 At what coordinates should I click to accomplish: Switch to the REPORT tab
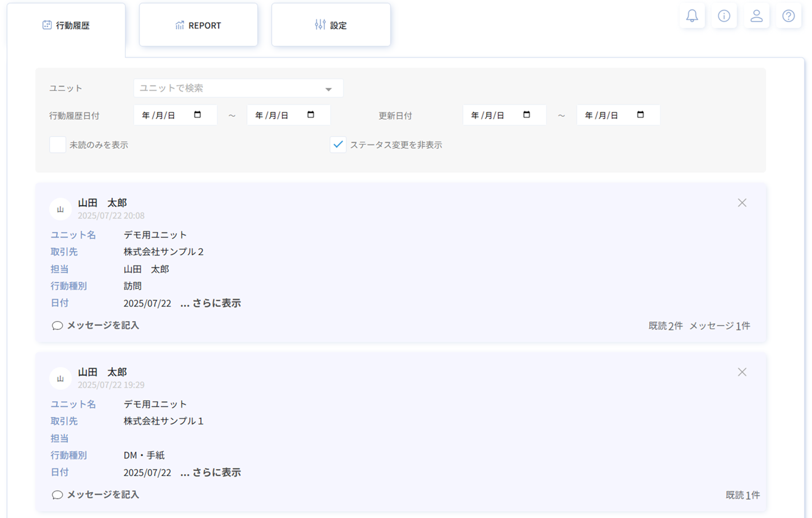[x=199, y=25]
